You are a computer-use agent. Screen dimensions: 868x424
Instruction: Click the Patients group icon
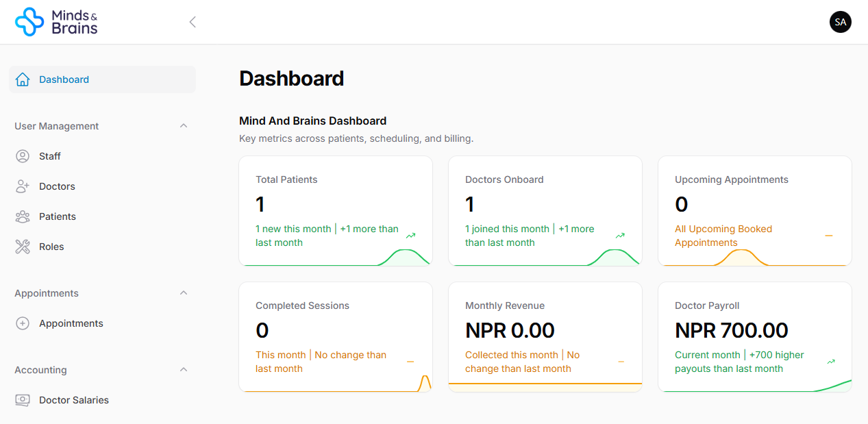click(x=23, y=216)
